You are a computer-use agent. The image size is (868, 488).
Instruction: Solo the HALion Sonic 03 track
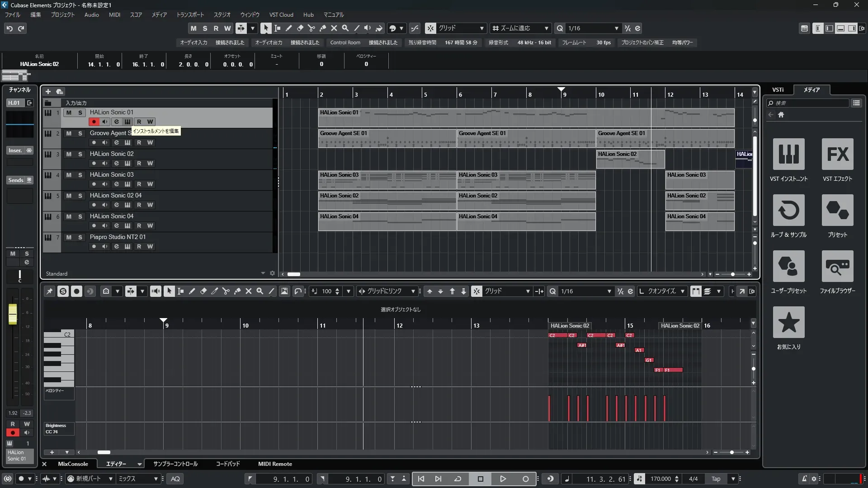pyautogui.click(x=80, y=175)
